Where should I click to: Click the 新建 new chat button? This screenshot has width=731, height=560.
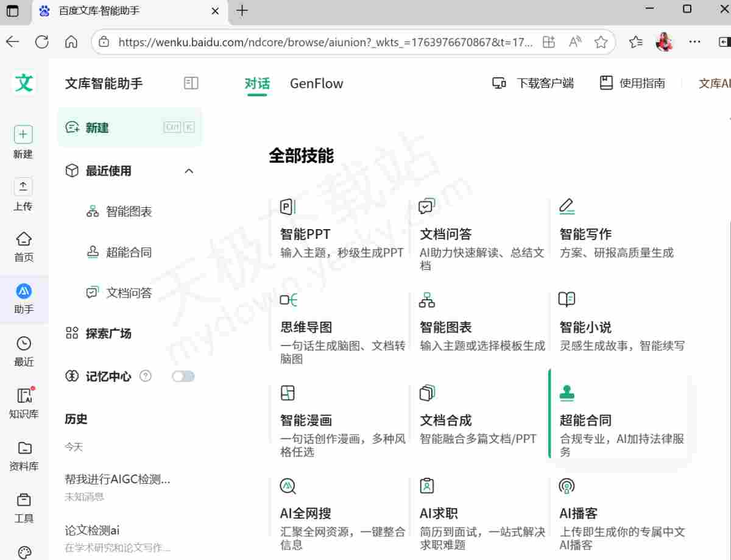coord(97,127)
